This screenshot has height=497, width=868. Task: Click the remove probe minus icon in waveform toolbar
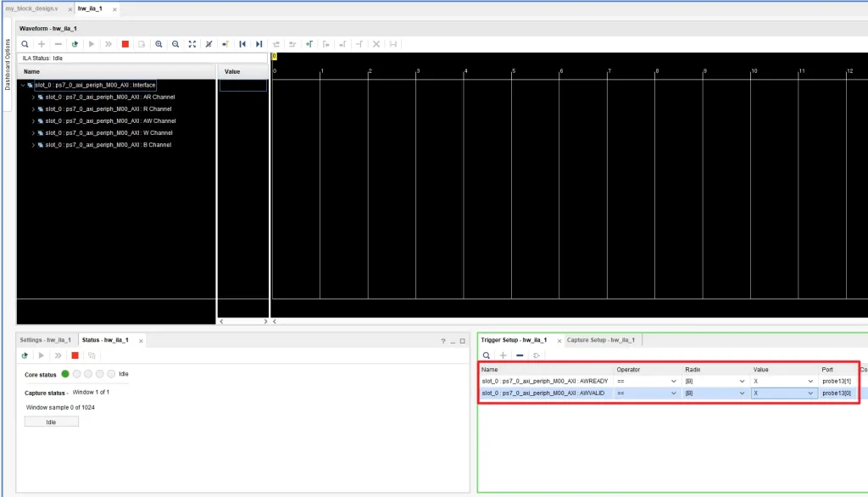pyautogui.click(x=58, y=44)
